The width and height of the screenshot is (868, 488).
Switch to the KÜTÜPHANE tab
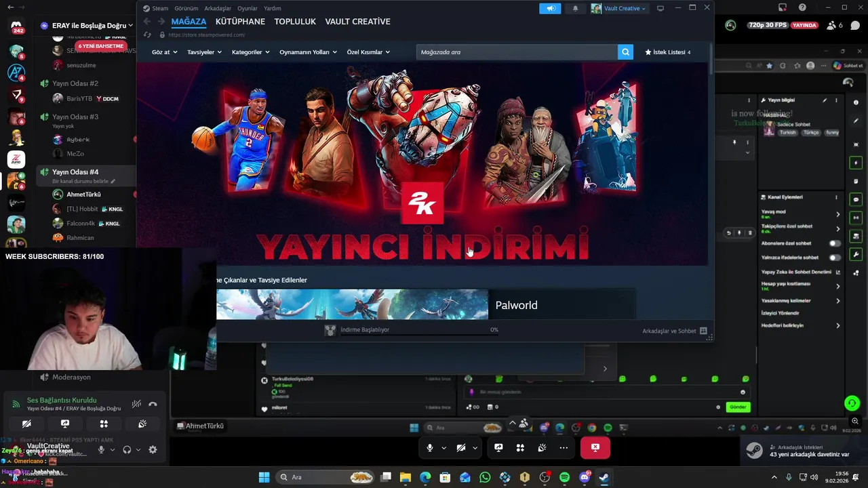tap(240, 22)
